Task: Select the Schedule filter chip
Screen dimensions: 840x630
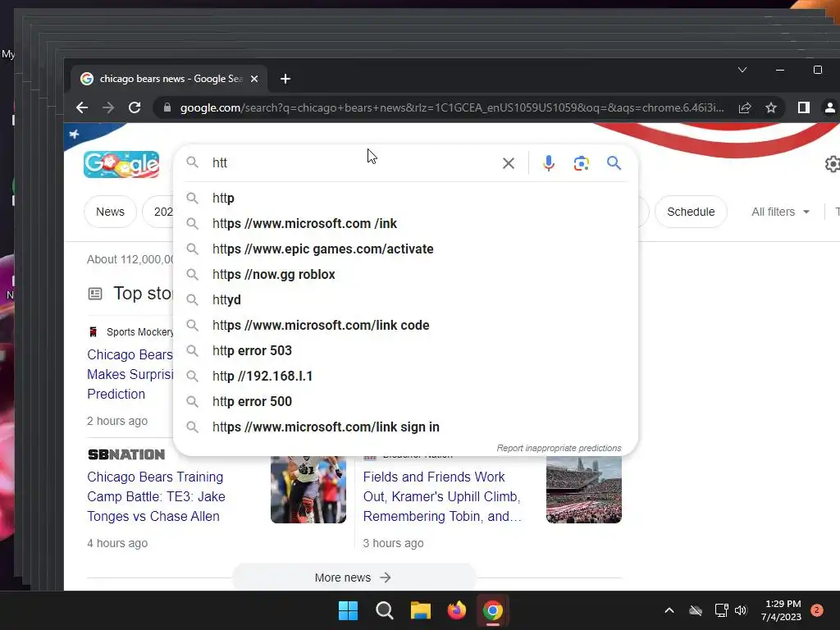Action: click(x=691, y=212)
